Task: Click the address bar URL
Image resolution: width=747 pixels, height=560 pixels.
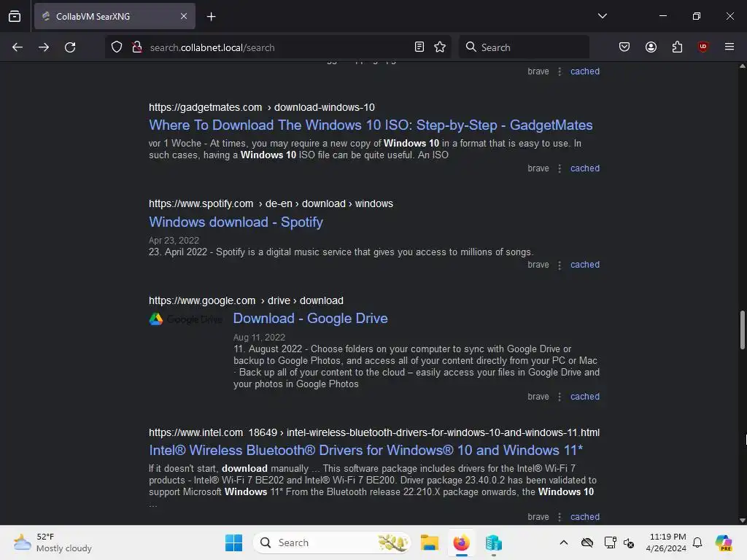Action: coord(212,47)
